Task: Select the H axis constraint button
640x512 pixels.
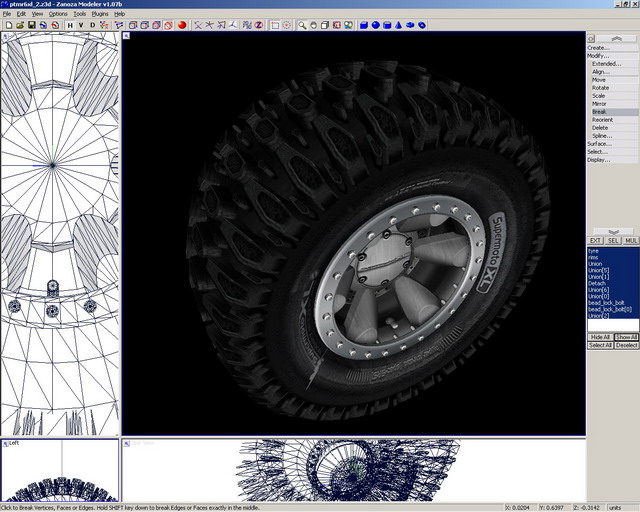Action: tap(69, 25)
